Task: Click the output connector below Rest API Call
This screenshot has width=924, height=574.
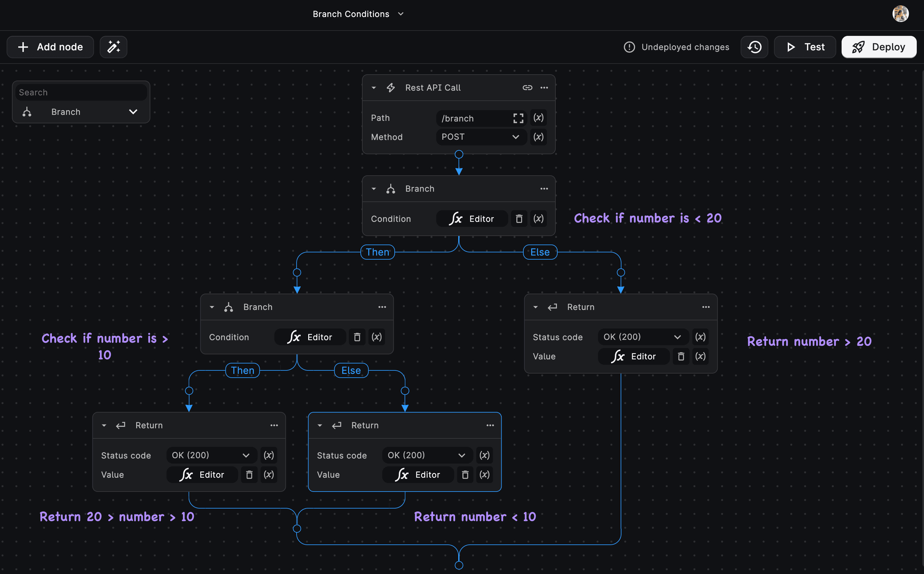Action: pos(459,155)
